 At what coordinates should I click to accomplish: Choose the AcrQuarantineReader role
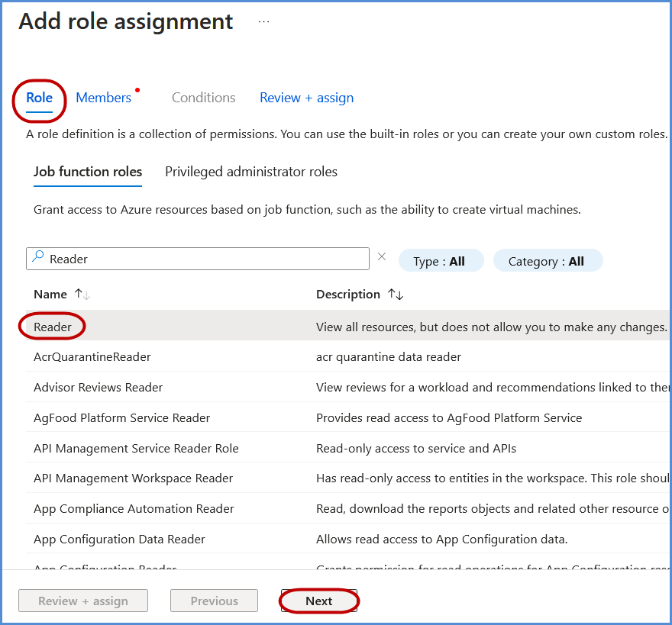pyautogui.click(x=92, y=357)
